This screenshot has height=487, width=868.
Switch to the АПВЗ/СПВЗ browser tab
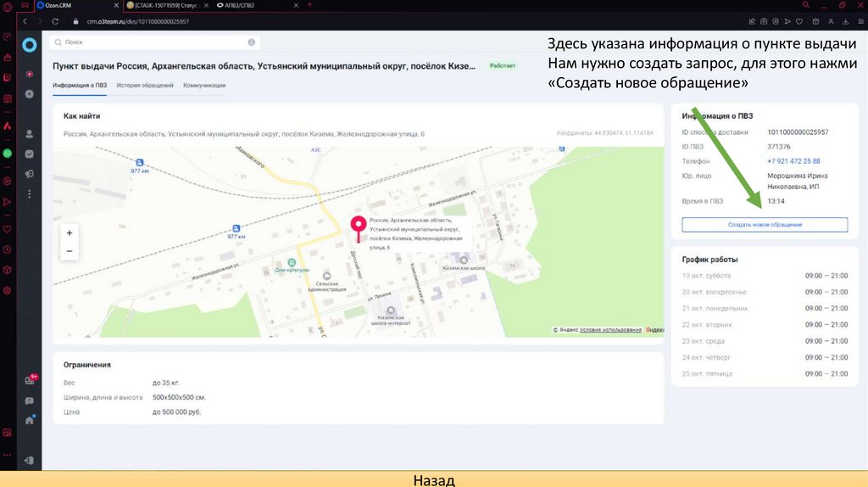pos(257,5)
